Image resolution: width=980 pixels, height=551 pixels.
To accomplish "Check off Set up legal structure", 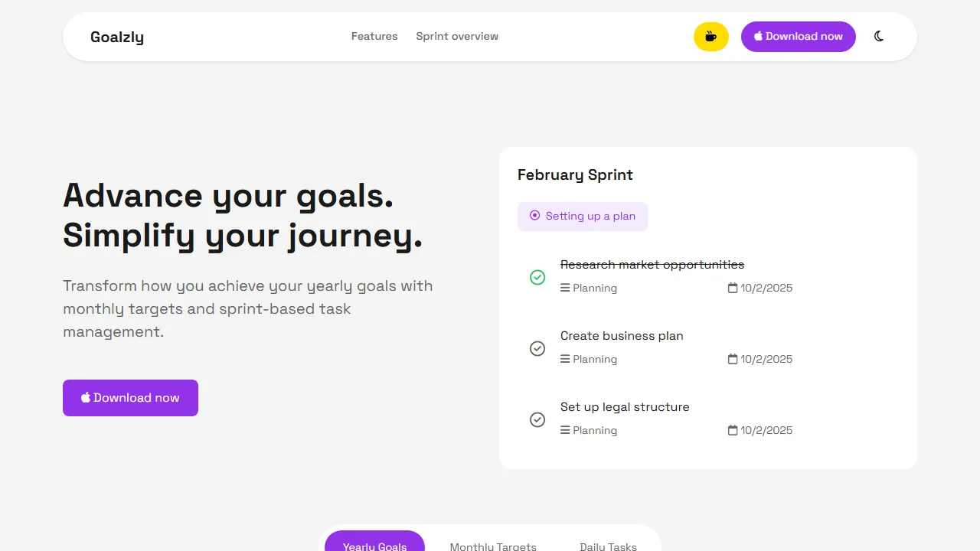I will point(537,419).
